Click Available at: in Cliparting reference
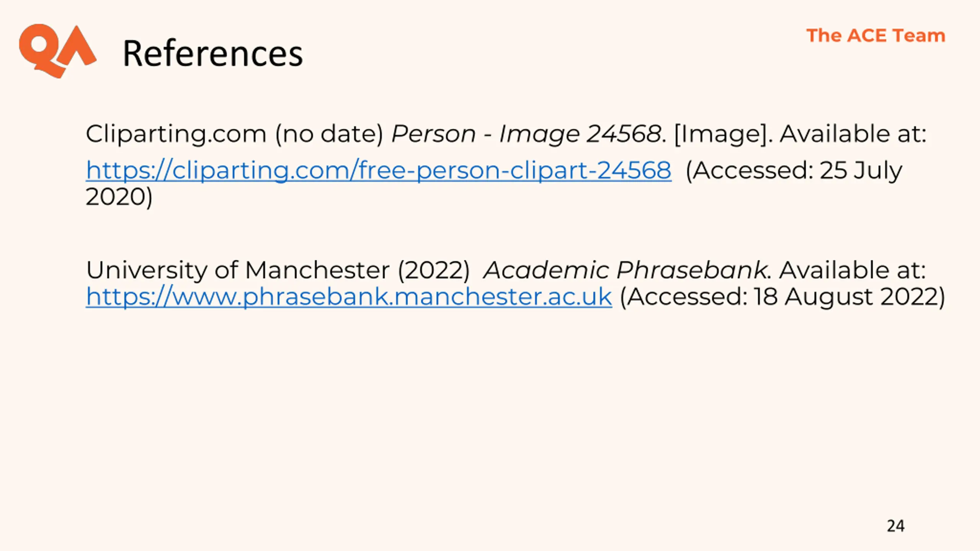The image size is (980, 551). 853,134
